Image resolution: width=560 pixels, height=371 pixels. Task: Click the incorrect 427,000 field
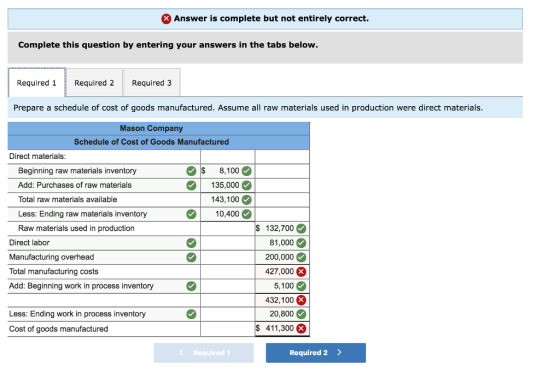point(282,272)
